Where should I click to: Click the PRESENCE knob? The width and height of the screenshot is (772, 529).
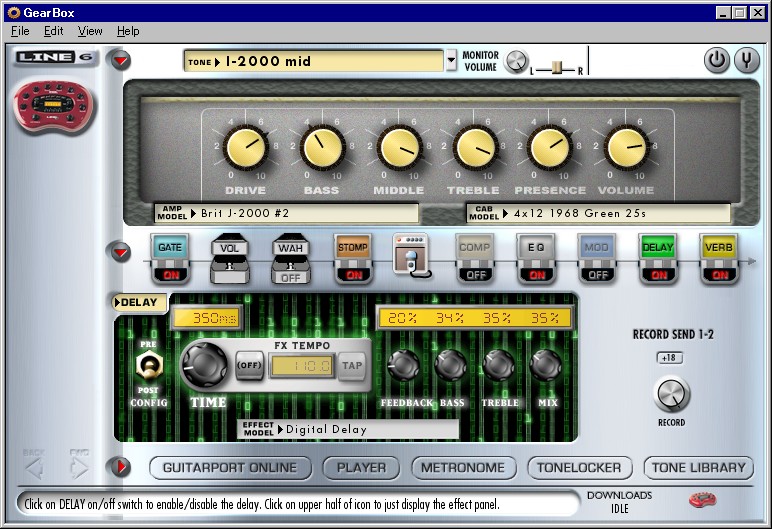tap(549, 147)
